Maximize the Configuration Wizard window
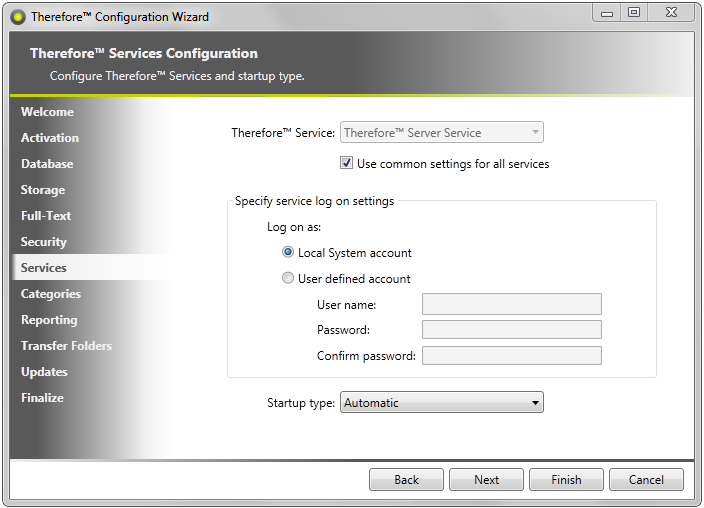 point(634,13)
